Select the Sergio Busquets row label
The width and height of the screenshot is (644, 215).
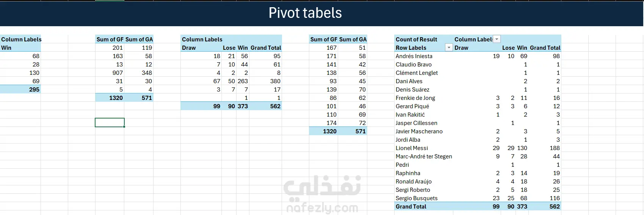[x=417, y=198]
